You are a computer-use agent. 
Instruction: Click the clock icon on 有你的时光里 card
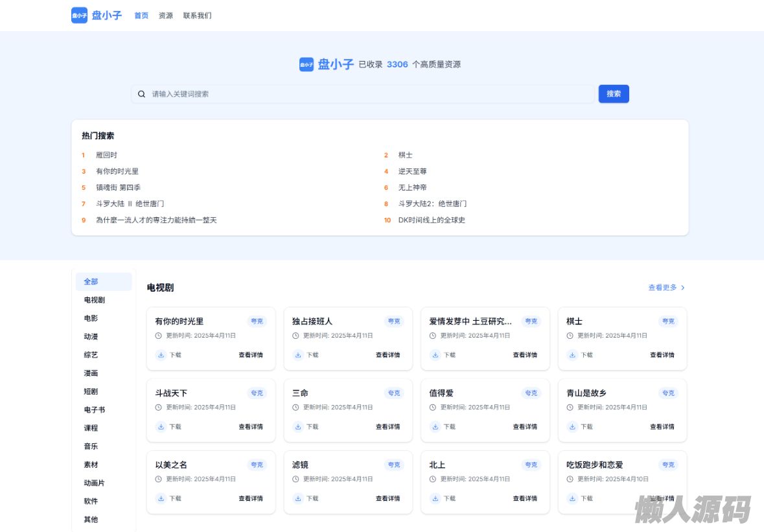pyautogui.click(x=158, y=336)
